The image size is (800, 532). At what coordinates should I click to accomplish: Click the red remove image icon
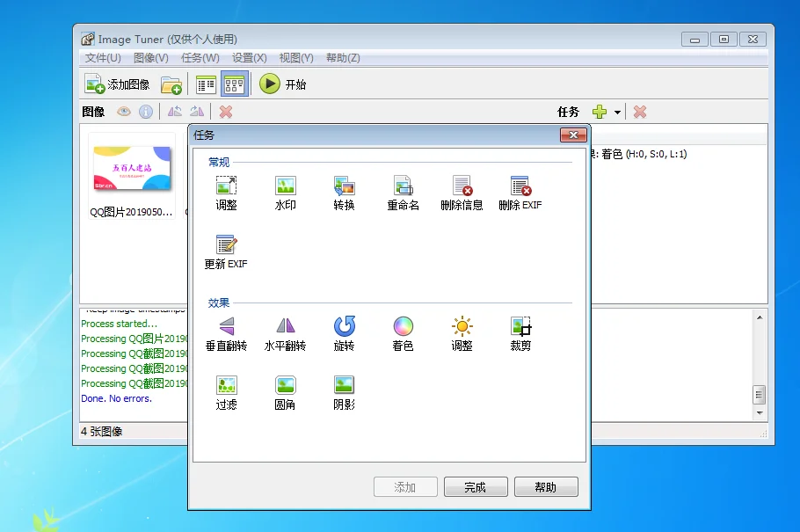tap(226, 112)
